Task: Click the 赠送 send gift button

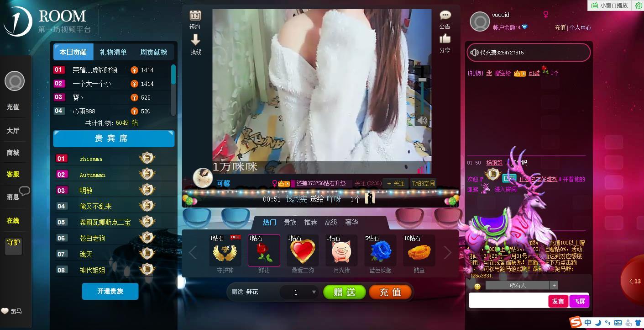Action: pyautogui.click(x=344, y=292)
